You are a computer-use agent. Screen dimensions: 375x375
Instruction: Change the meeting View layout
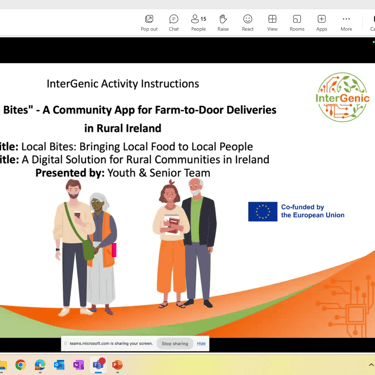pos(272,23)
